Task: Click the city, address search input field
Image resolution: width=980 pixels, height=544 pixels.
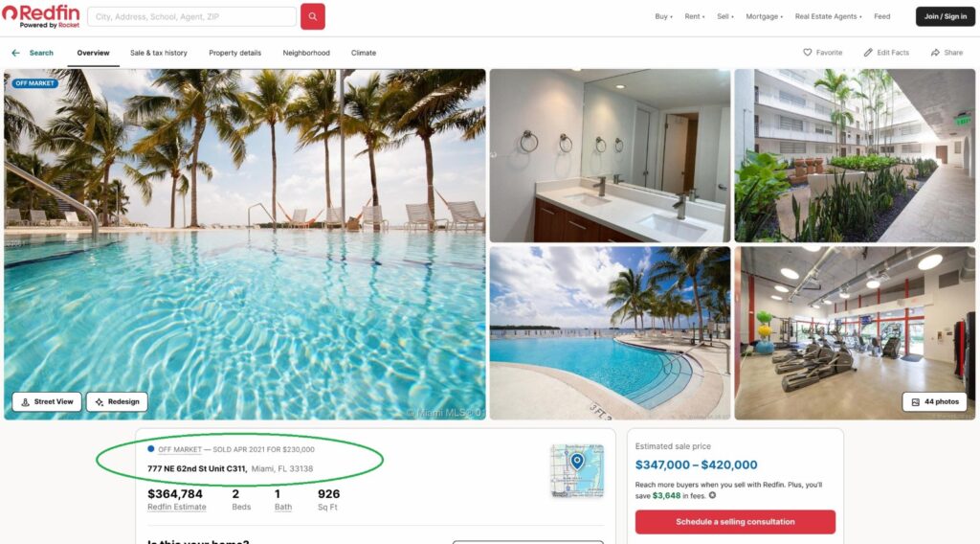Action: click(x=191, y=17)
